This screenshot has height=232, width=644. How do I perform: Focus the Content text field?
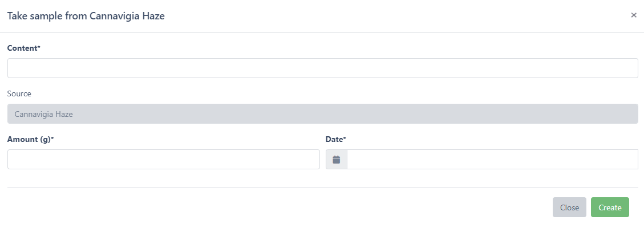point(322,68)
